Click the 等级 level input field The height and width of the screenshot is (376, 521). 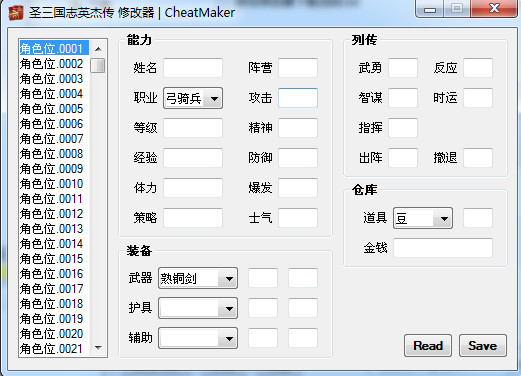coord(193,128)
